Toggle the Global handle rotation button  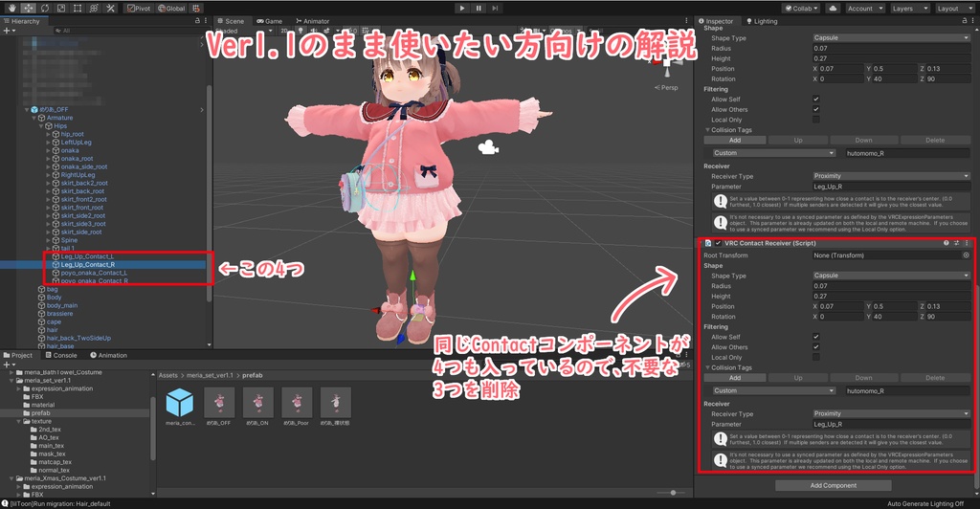click(x=170, y=8)
